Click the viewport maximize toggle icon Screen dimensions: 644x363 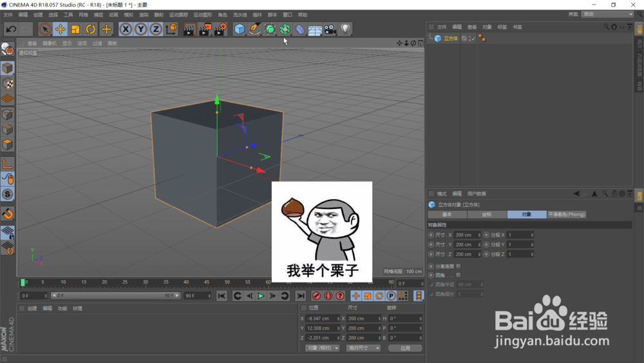point(421,43)
